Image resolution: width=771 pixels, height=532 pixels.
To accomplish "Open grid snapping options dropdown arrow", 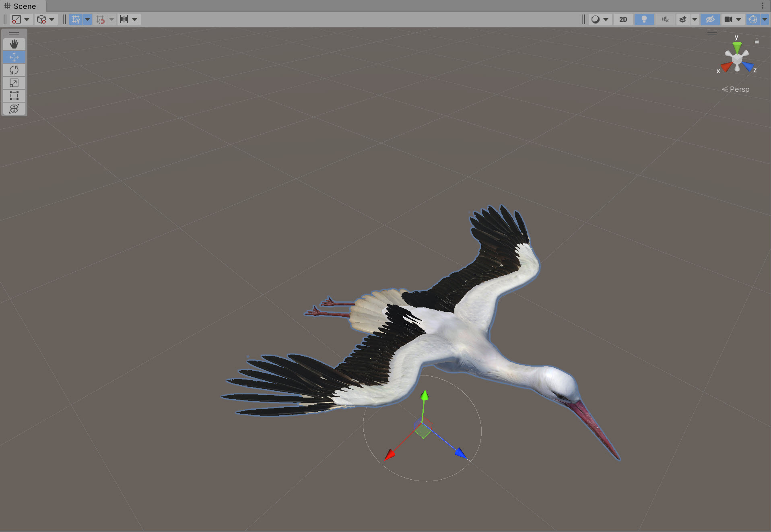I will tap(111, 19).
